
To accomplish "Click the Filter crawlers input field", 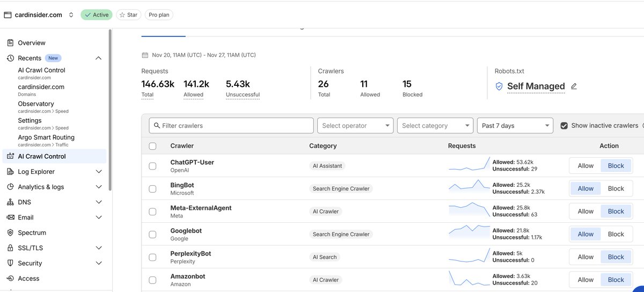I will 231,126.
